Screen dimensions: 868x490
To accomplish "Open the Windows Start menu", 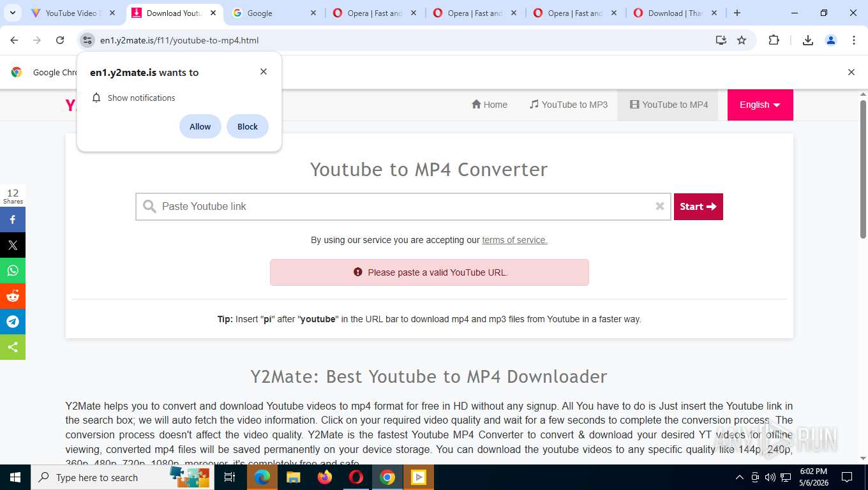I will pos(15,477).
